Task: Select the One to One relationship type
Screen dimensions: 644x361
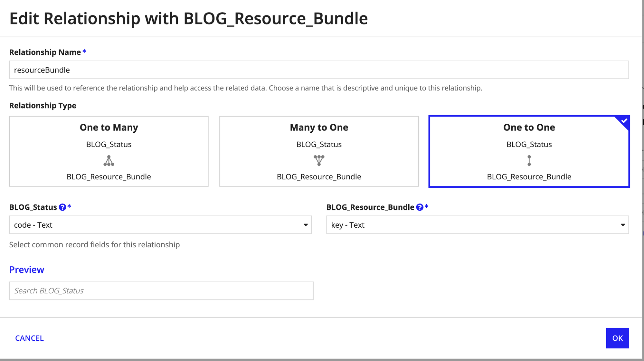Action: (529, 128)
